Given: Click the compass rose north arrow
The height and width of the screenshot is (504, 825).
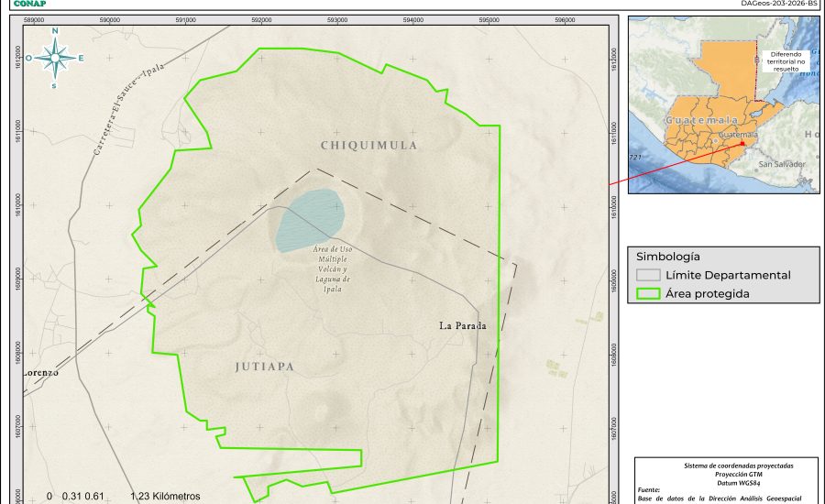Looking at the screenshot, I should [55, 57].
